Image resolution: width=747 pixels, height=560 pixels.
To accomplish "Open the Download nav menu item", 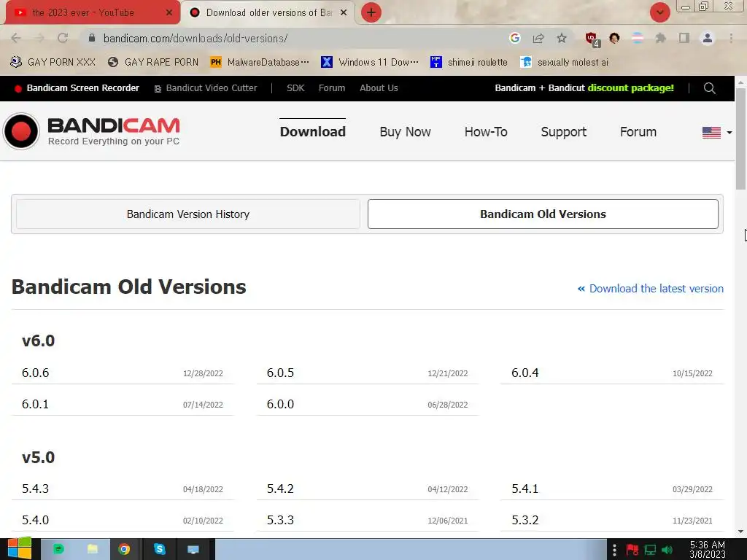I will tap(312, 132).
